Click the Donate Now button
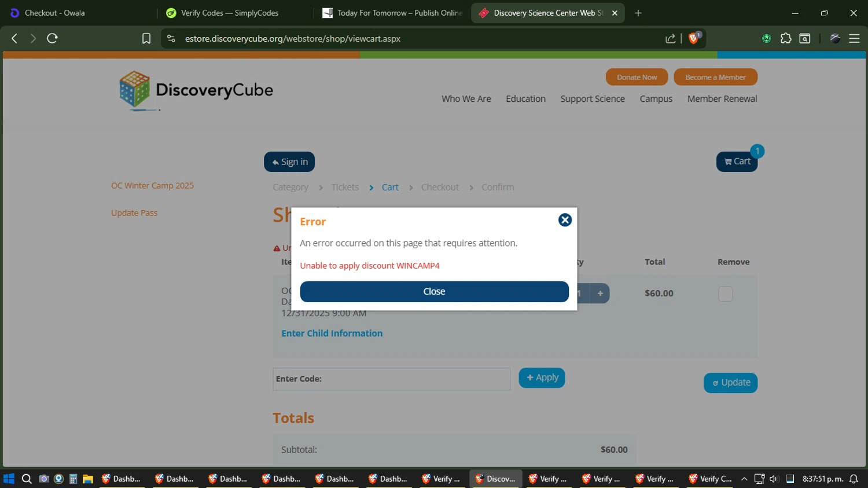 [637, 77]
